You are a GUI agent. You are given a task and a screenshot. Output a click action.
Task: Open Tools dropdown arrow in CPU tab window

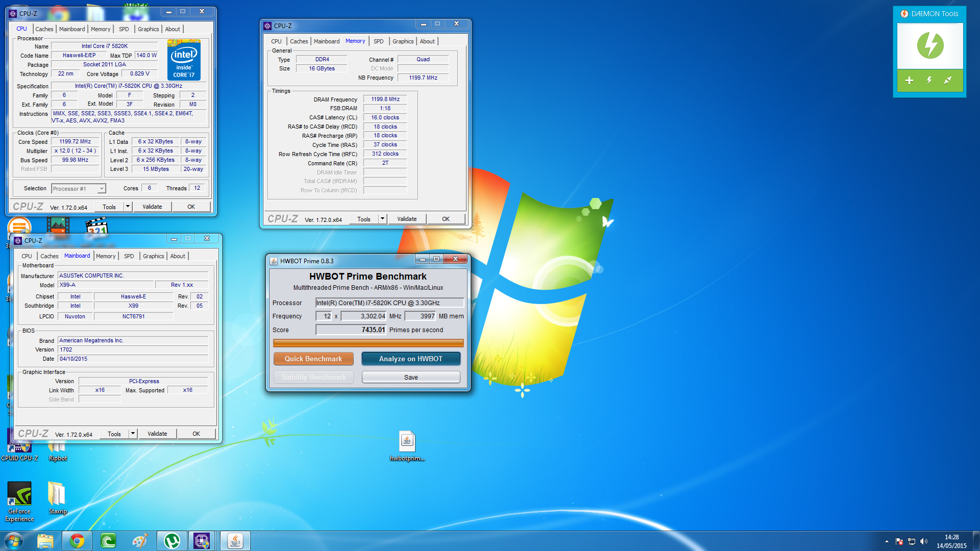coord(128,207)
